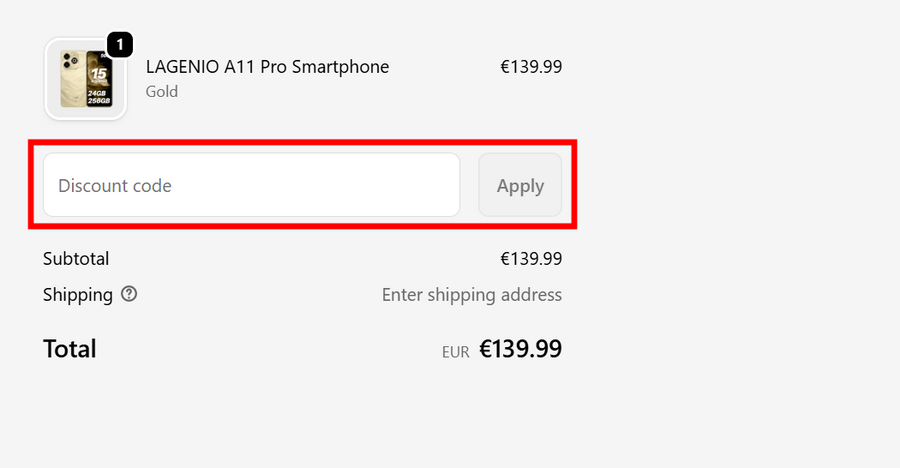Click the Shipping label text

tap(78, 295)
